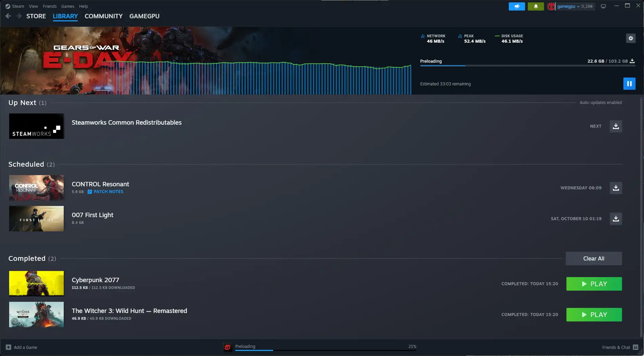The image size is (644, 356).
Task: Open The Witcher 3 thumbnail
Action: [x=36, y=314]
